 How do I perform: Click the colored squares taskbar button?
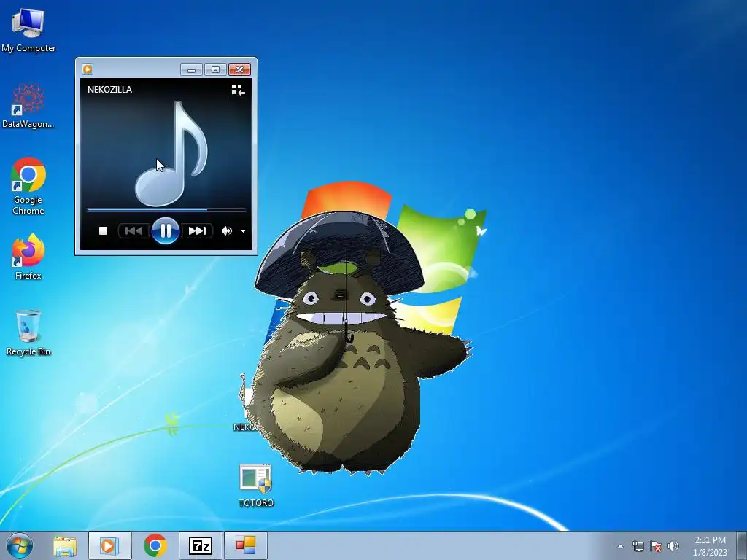coord(245,545)
